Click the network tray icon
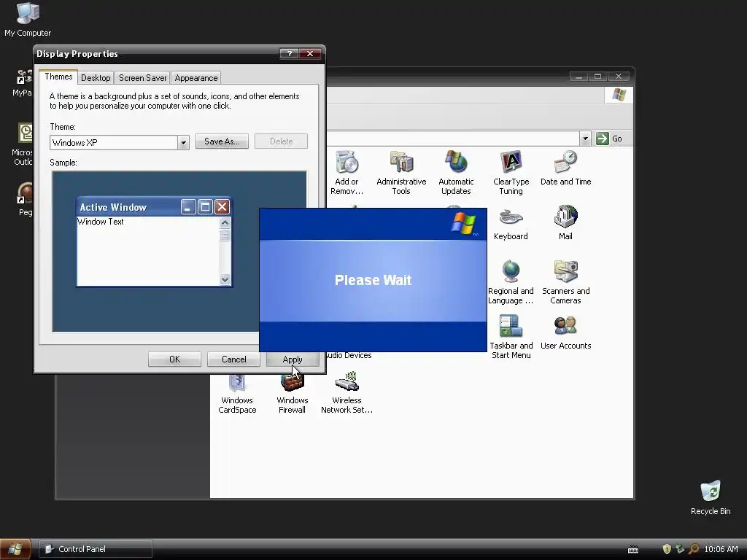Image resolution: width=747 pixels, height=560 pixels. [x=680, y=549]
